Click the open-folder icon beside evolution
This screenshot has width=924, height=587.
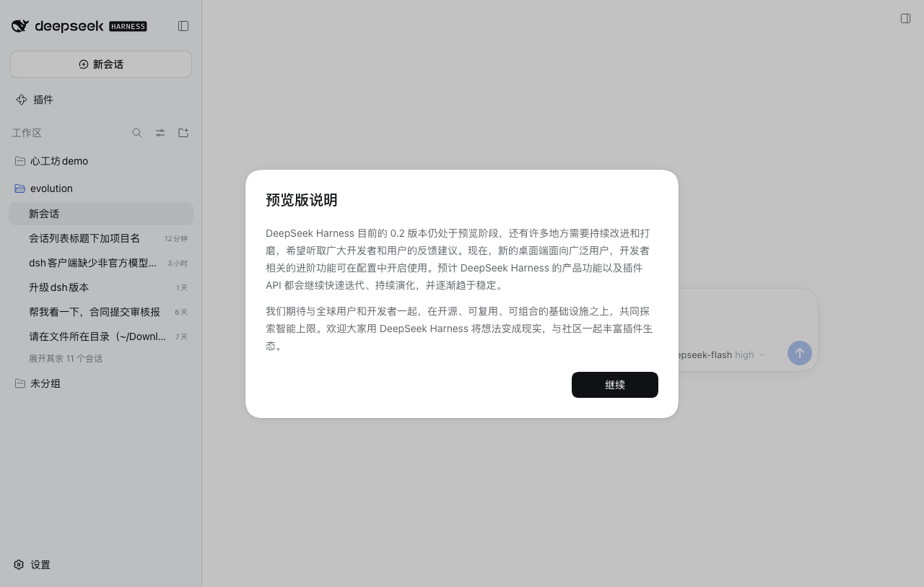tap(20, 188)
